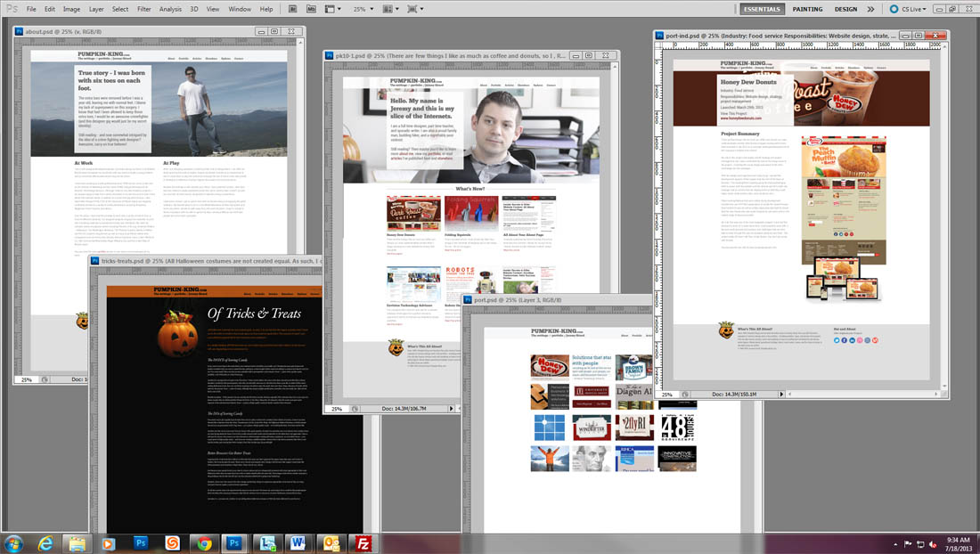This screenshot has width=980, height=554.
Task: Open the Edit menu
Action: (x=50, y=9)
